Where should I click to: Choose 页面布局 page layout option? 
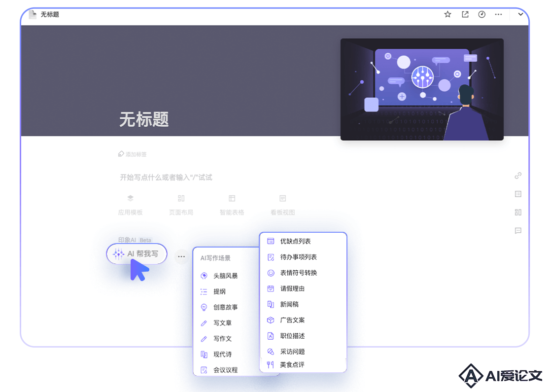click(181, 205)
